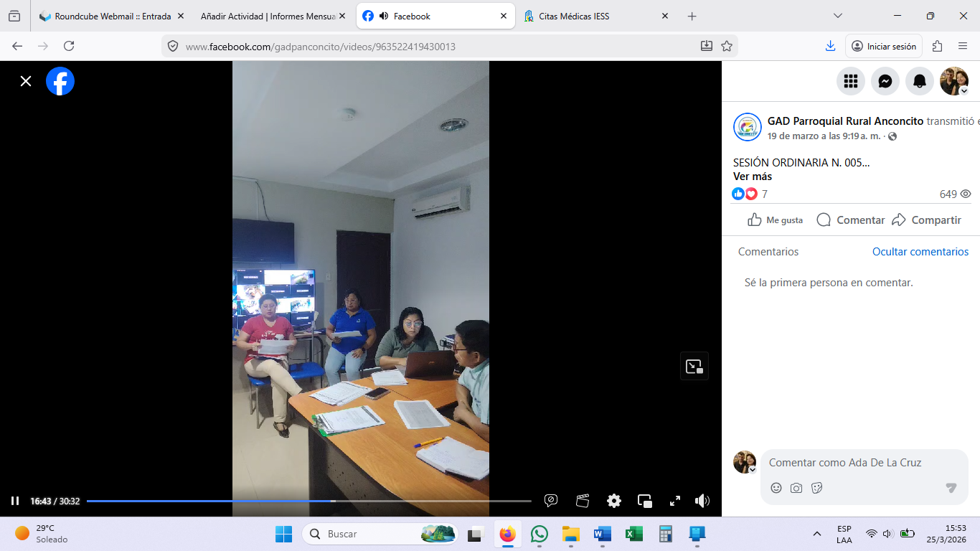Click the Comentar como Ada De La Cruz field
This screenshot has height=551, width=980.
pos(854,463)
